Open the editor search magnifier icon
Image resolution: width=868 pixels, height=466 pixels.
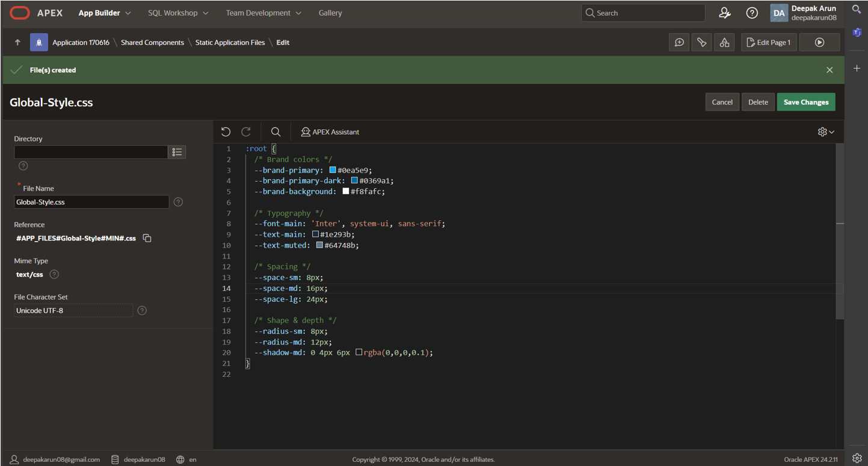pos(275,132)
